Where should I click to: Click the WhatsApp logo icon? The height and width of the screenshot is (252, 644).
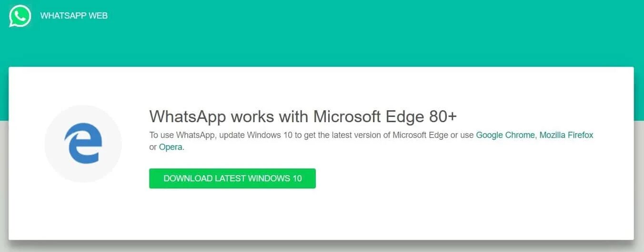[x=20, y=16]
